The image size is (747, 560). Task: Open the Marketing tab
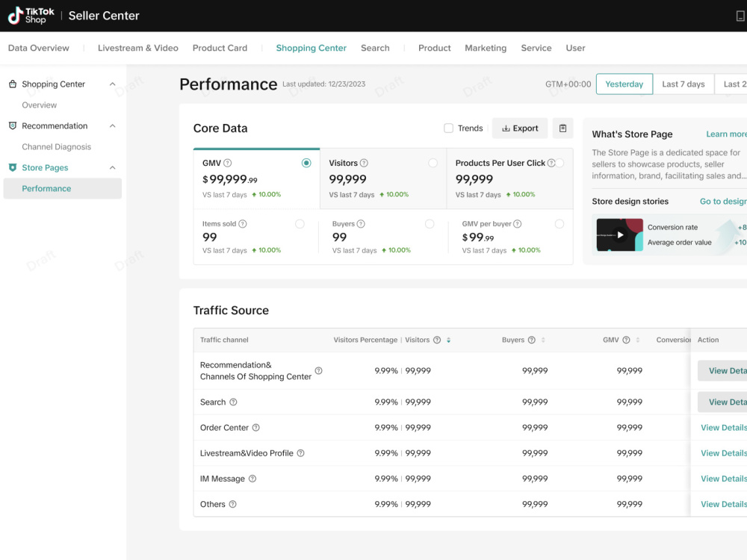click(486, 48)
